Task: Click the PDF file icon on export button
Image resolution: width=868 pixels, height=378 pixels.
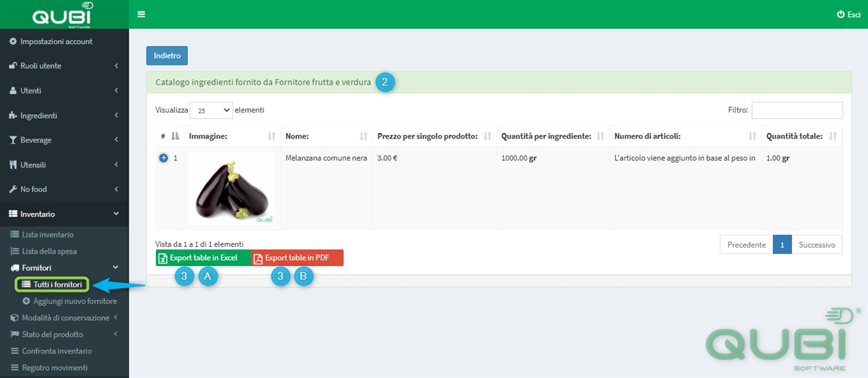Action: (x=258, y=258)
